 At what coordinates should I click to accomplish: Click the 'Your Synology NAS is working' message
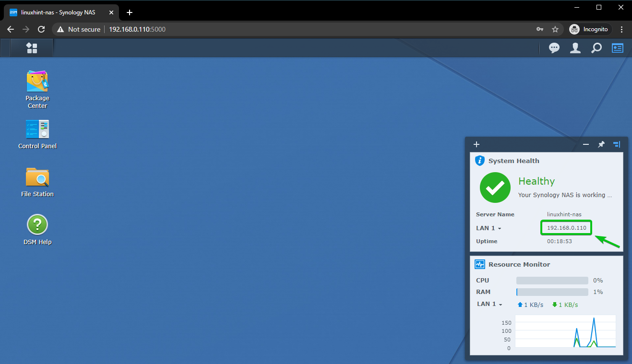(x=565, y=195)
